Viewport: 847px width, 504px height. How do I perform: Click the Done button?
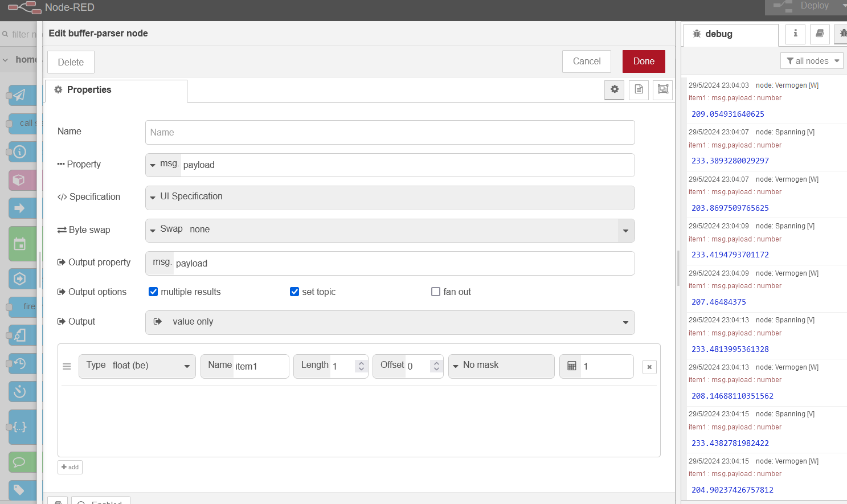click(644, 62)
